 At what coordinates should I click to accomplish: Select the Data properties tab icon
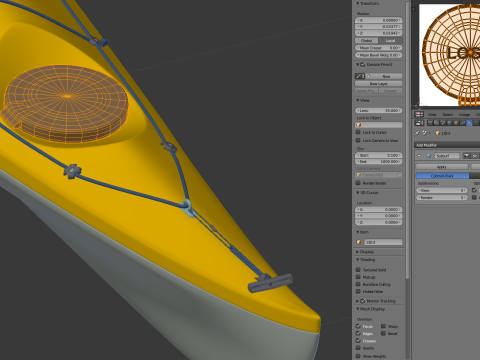point(476,123)
